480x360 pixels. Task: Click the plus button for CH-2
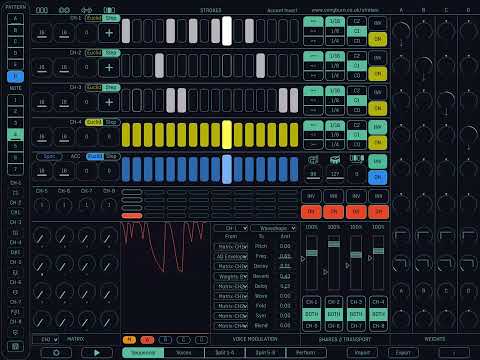point(109,67)
